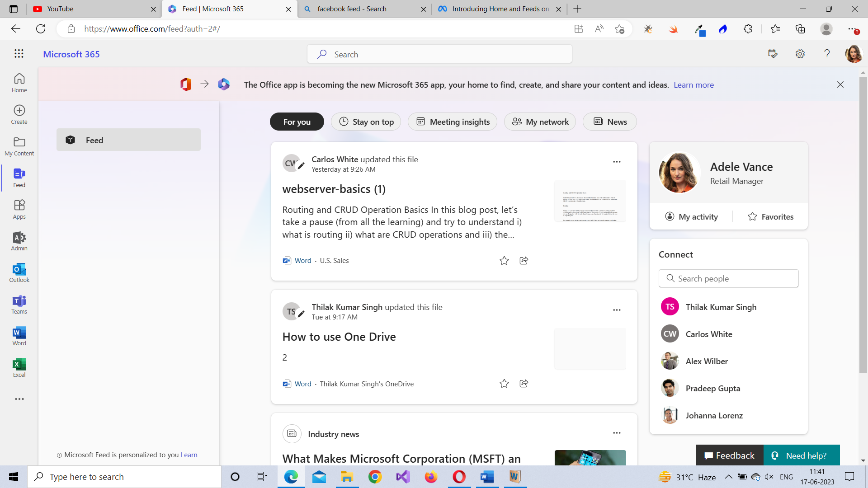Image resolution: width=868 pixels, height=488 pixels.
Task: Favorite the How to use One Drive file
Action: click(x=504, y=384)
